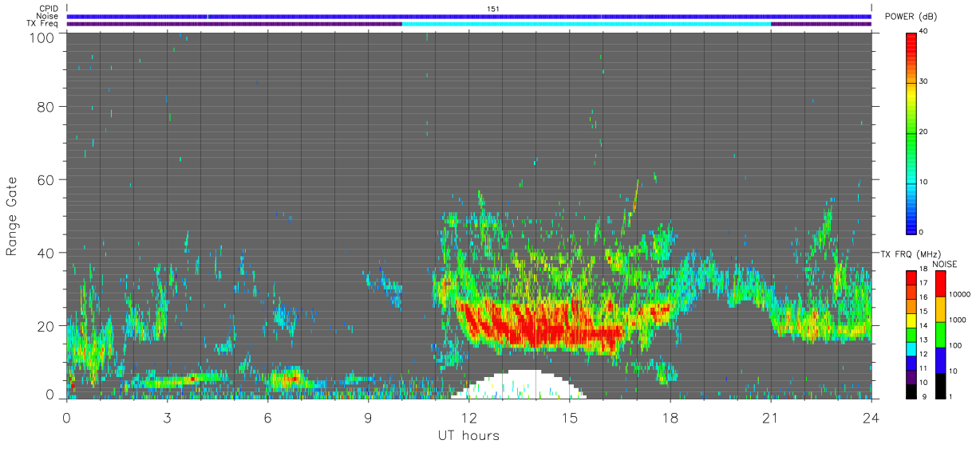
Task: Click the 40 label on the power colorbar
Action: 923,31
